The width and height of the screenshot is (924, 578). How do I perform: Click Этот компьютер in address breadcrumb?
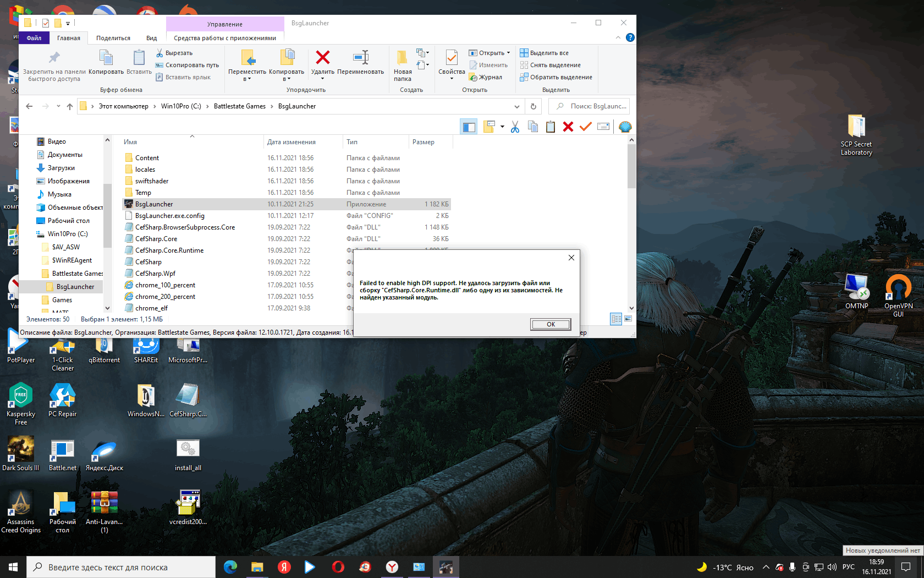(124, 106)
